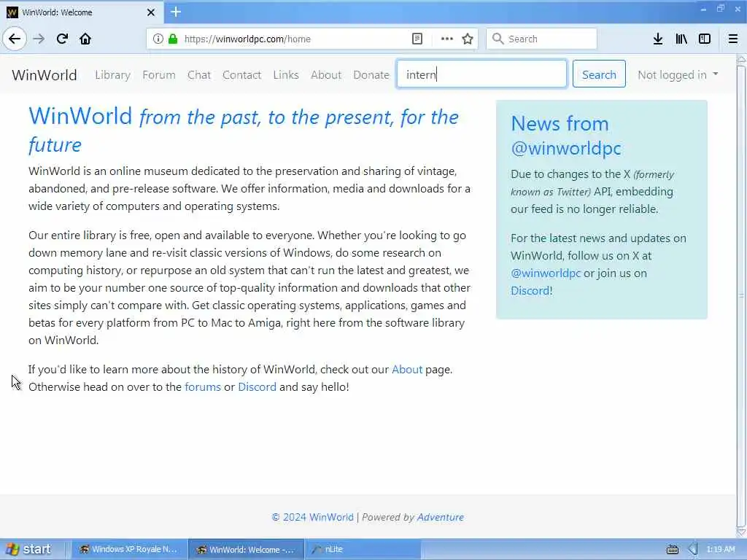Click the 1:19 AM taskbar clock
747x560 pixels.
click(721, 549)
